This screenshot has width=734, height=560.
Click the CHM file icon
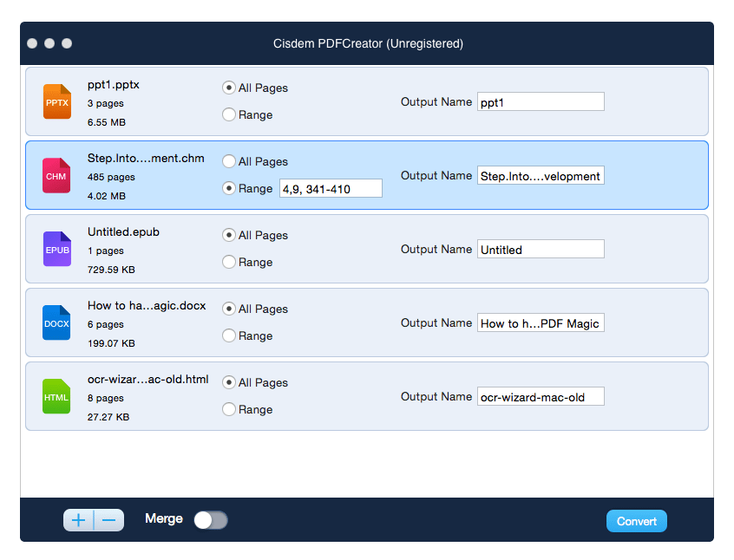tap(56, 175)
